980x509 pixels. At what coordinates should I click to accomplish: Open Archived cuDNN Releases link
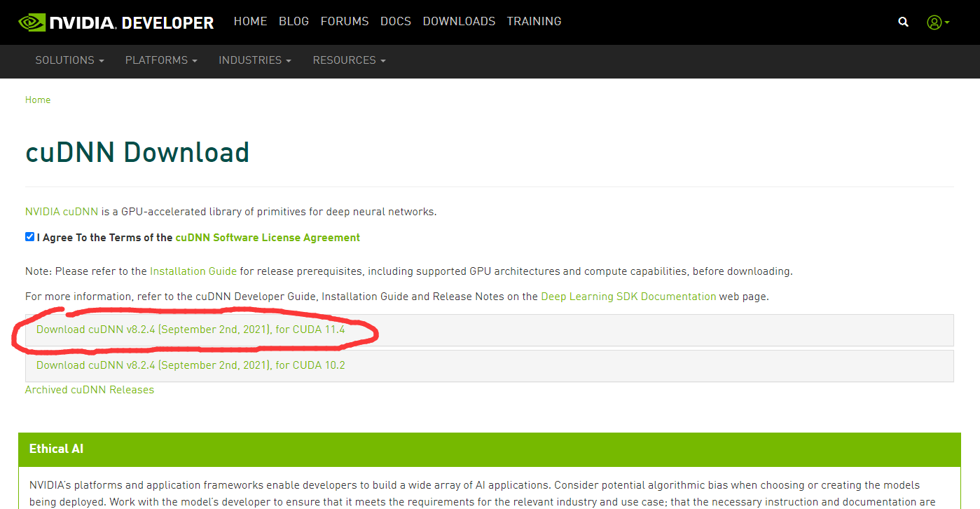[90, 390]
